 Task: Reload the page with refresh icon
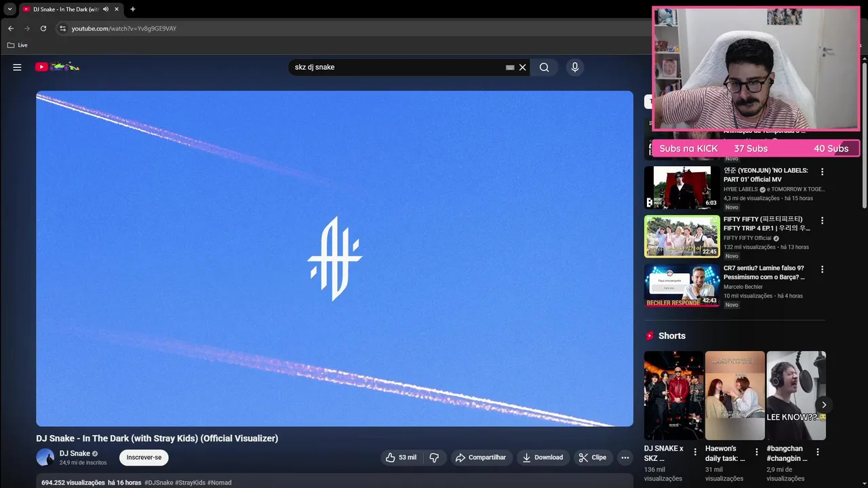tap(43, 28)
